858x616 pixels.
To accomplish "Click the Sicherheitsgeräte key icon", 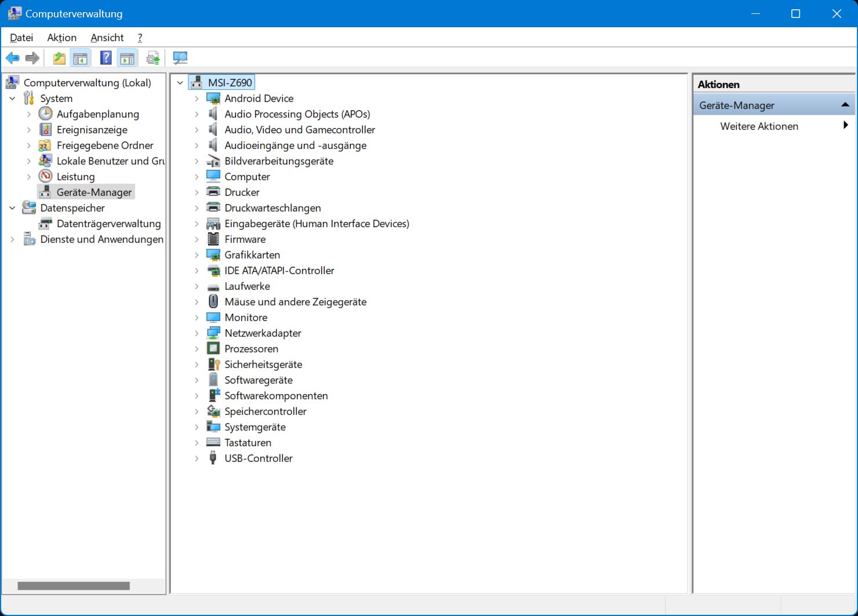I will (x=213, y=365).
